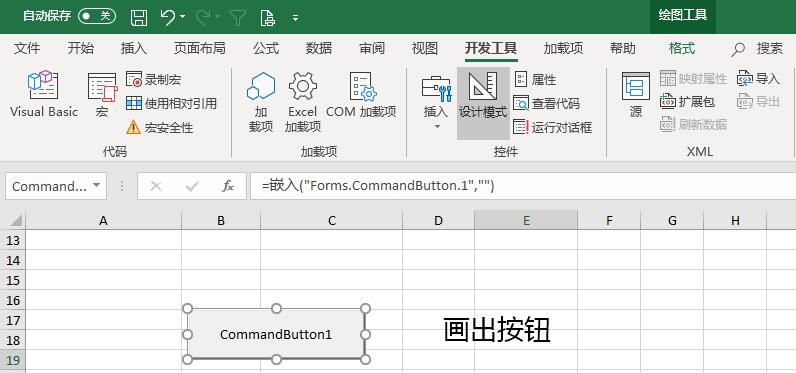
Task: Select row 18 header
Action: point(13,340)
